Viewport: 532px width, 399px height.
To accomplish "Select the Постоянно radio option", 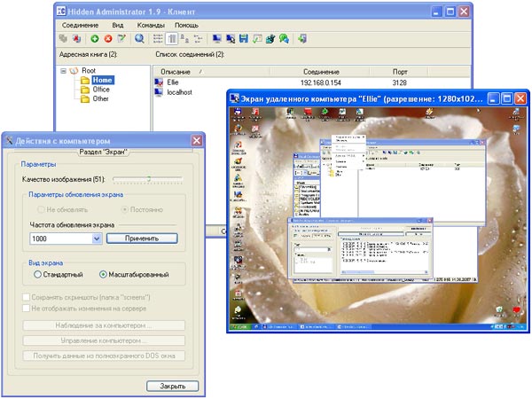I will pos(124,209).
